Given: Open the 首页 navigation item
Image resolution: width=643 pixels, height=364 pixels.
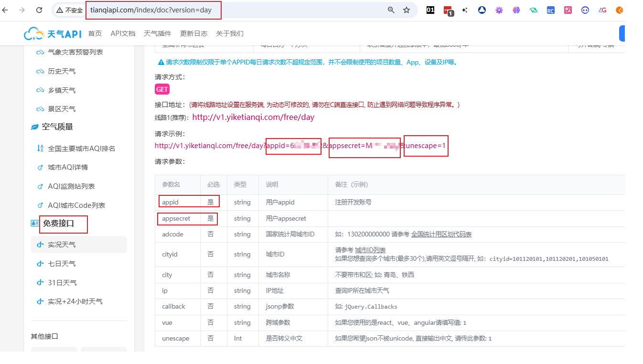Looking at the screenshot, I should coord(95,33).
